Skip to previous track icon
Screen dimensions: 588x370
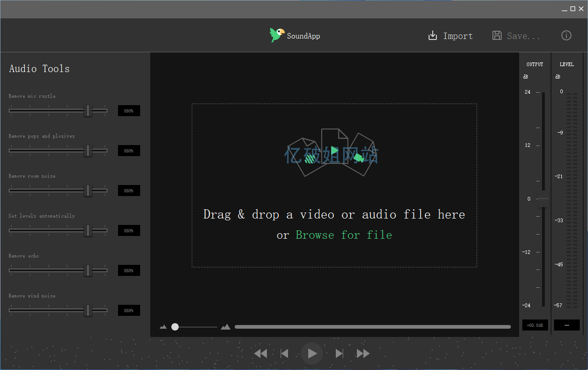pos(285,353)
